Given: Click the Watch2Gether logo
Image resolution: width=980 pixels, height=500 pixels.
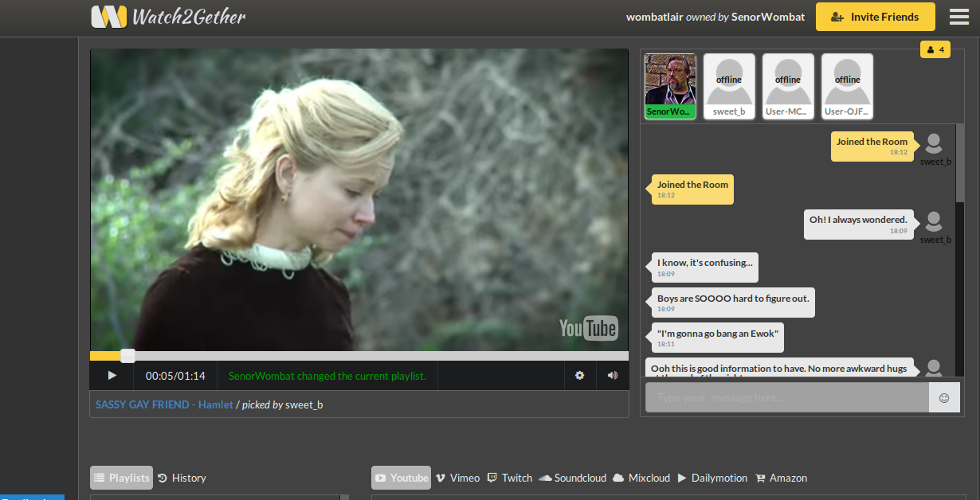Looking at the screenshot, I should coord(168,17).
